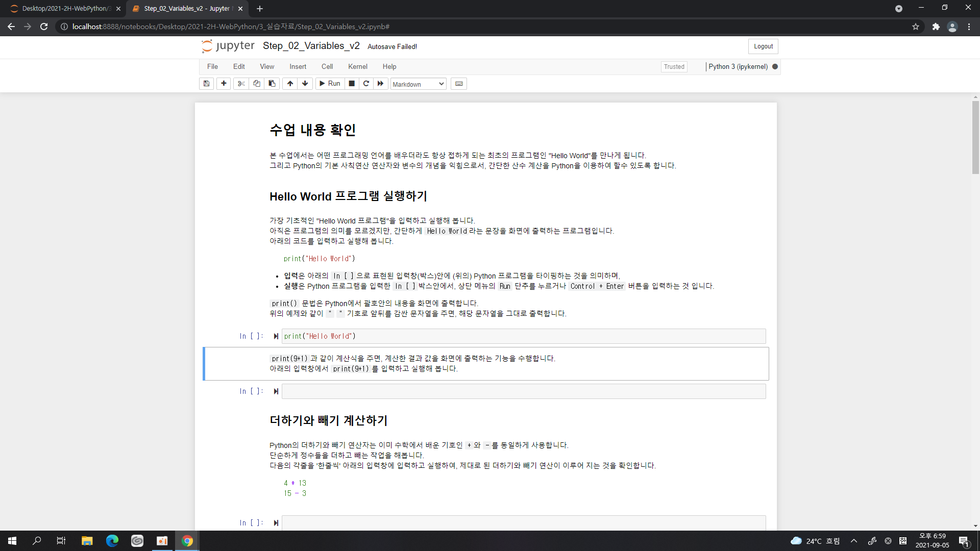The width and height of the screenshot is (980, 551).
Task: Run the Hello World cell with its run icon
Action: click(276, 336)
